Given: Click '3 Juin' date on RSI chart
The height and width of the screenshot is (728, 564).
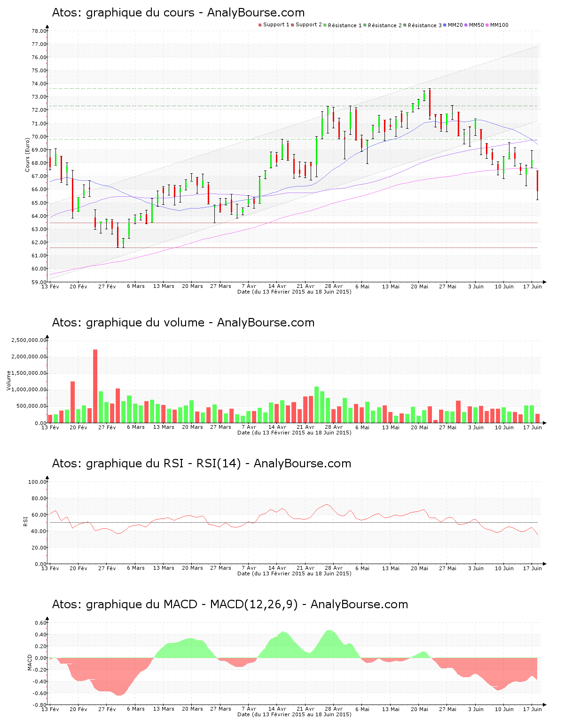Looking at the screenshot, I should 476,568.
